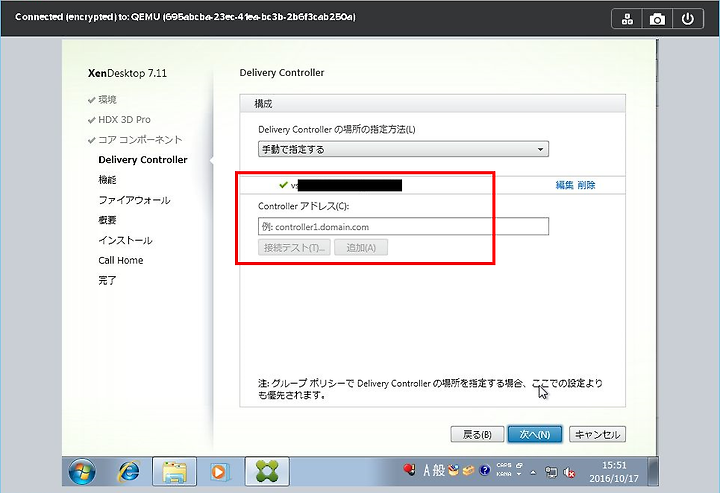Click the Show desktop strip beside the clock
This screenshot has height=493, width=720.
click(x=653, y=471)
